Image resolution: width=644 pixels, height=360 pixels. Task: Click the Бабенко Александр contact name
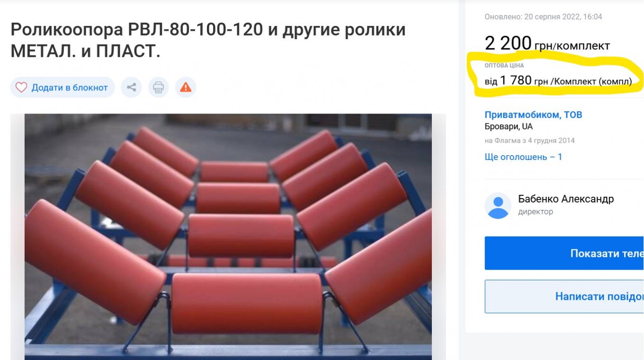pos(566,199)
